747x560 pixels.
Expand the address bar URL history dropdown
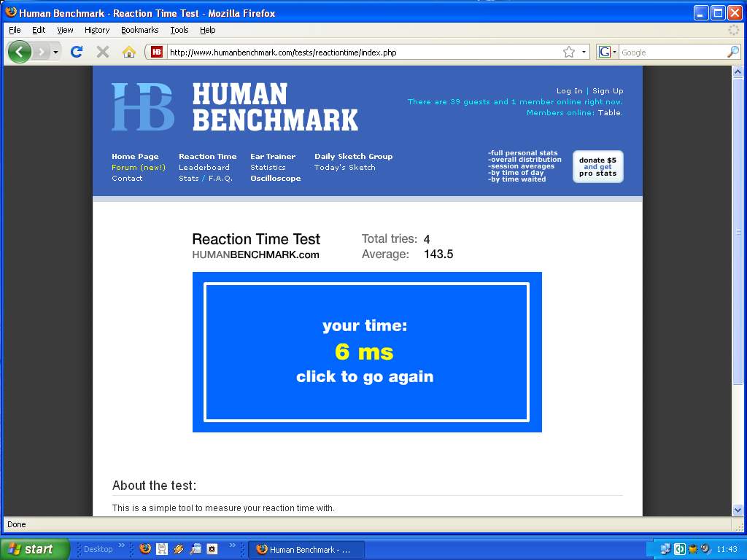point(584,52)
